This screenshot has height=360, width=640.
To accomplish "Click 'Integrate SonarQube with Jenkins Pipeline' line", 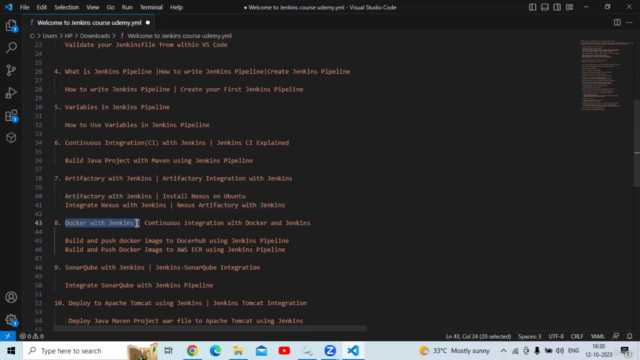I will (139, 285).
